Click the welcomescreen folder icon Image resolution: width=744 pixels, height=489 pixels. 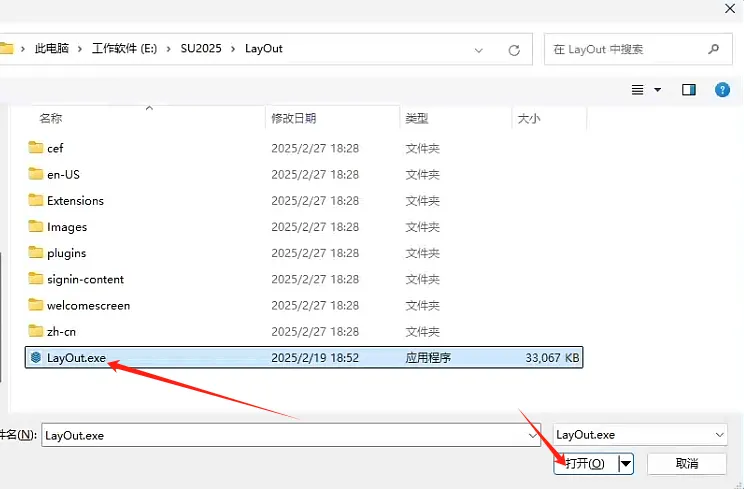click(36, 304)
